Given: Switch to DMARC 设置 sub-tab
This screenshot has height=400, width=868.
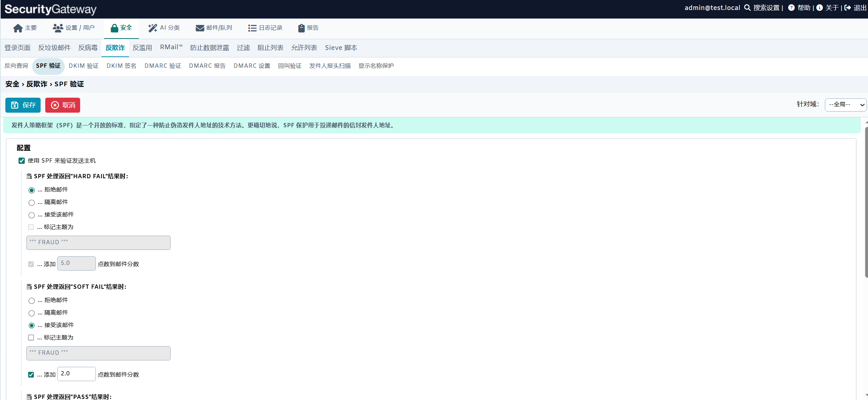Looking at the screenshot, I should click(x=252, y=66).
